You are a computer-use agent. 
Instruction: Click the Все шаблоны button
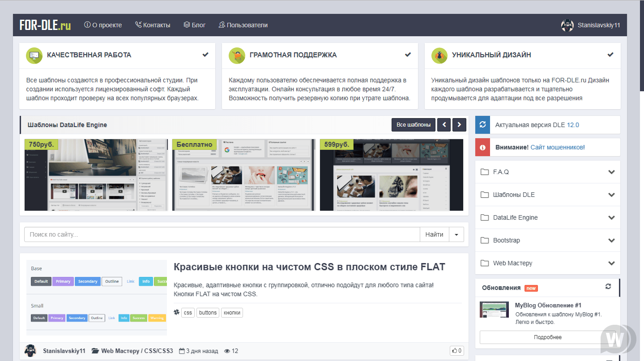(x=414, y=125)
